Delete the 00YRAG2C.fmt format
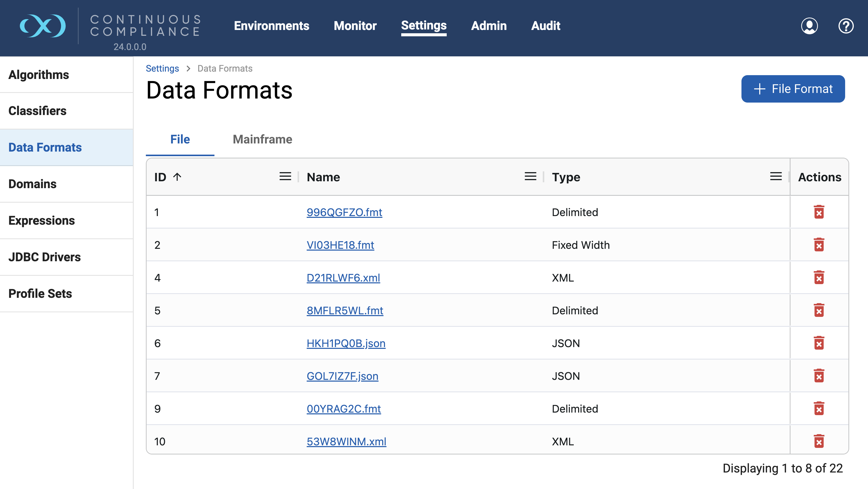The width and height of the screenshot is (868, 489). click(819, 409)
